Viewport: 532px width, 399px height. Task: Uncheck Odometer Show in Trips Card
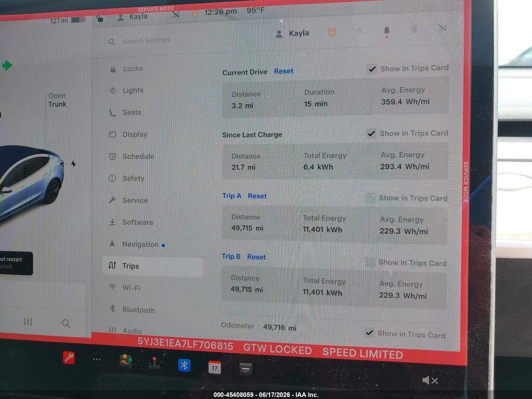pyautogui.click(x=369, y=333)
